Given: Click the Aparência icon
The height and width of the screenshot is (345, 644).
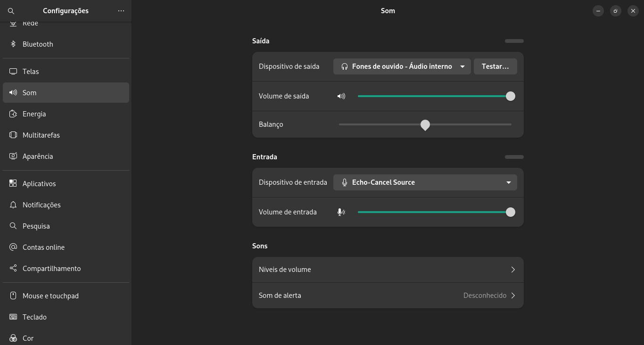Looking at the screenshot, I should click(x=13, y=156).
